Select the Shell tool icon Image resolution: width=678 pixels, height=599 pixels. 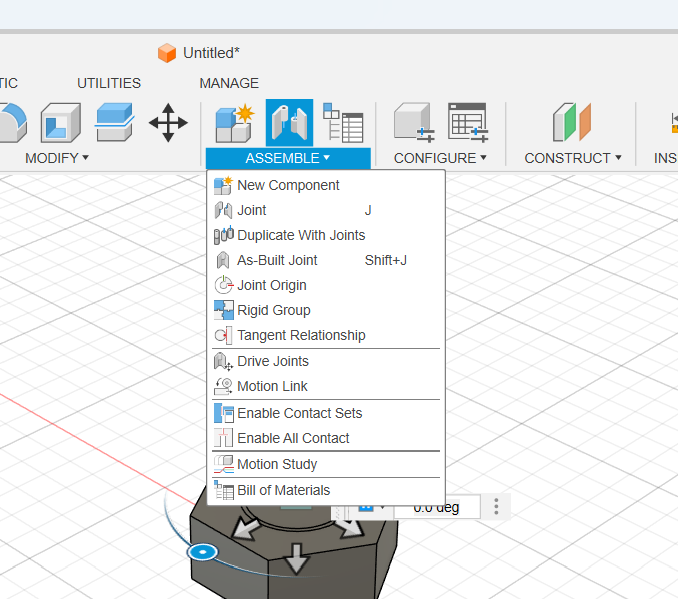(x=61, y=123)
